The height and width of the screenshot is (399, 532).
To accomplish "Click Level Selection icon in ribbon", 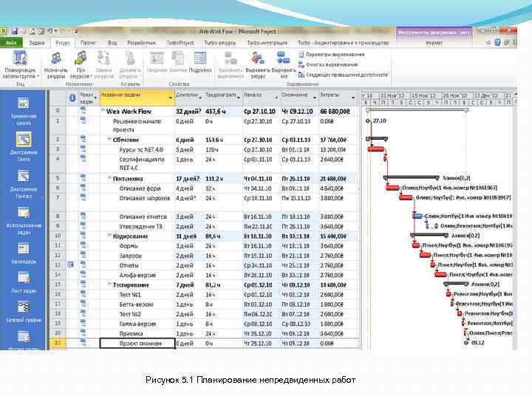I will pyautogui.click(x=231, y=58).
